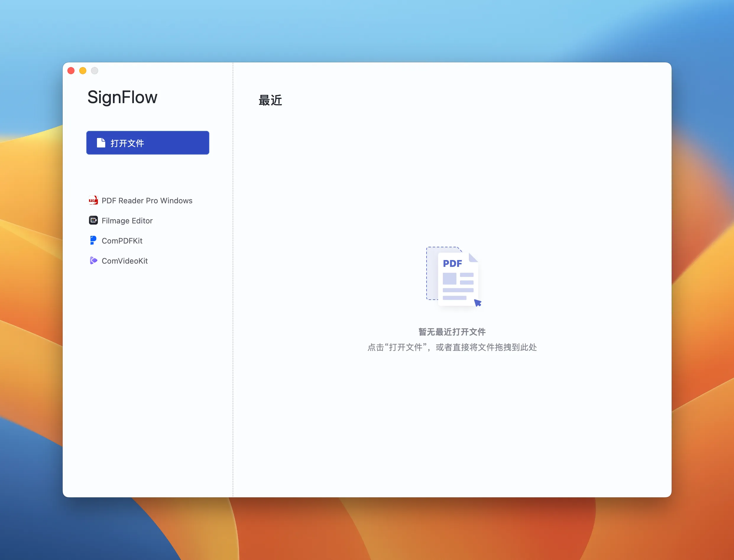Click the 最近 recent heading

270,100
